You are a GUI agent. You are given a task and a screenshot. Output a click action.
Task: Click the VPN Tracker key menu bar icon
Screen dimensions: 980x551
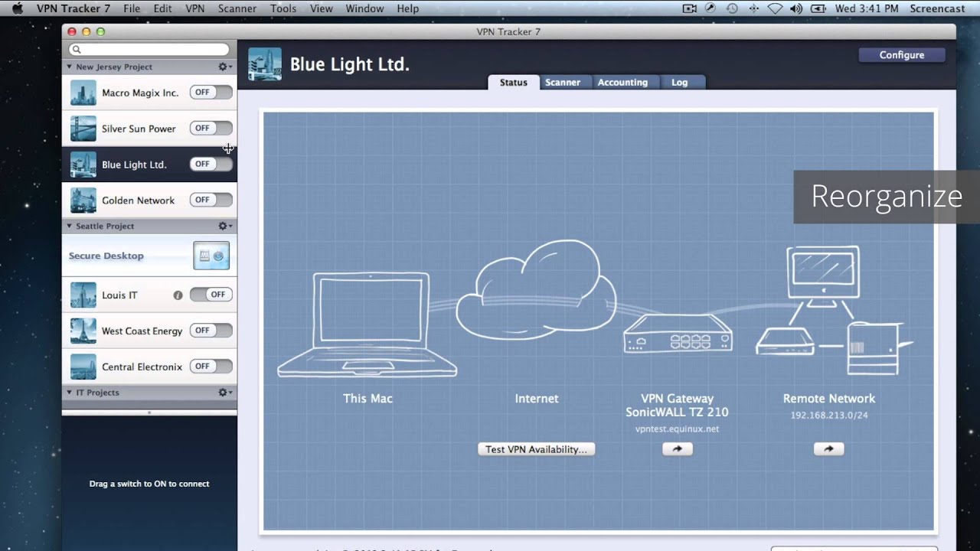710,8
